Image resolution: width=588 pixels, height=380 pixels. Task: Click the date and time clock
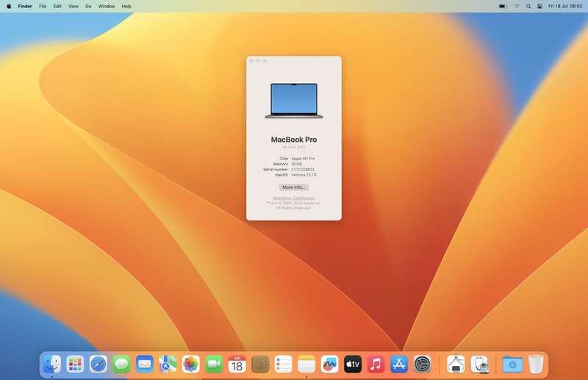pos(565,7)
